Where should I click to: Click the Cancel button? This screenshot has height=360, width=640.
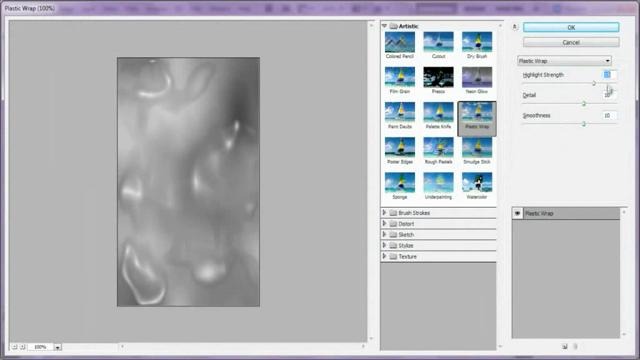click(x=571, y=42)
